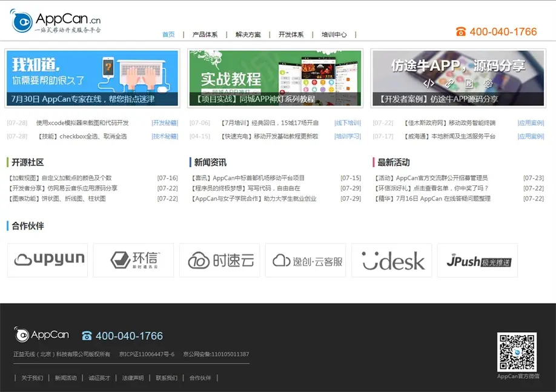
Task: Open the 仿途牛APP源码分享 banner
Action: pos(458,78)
